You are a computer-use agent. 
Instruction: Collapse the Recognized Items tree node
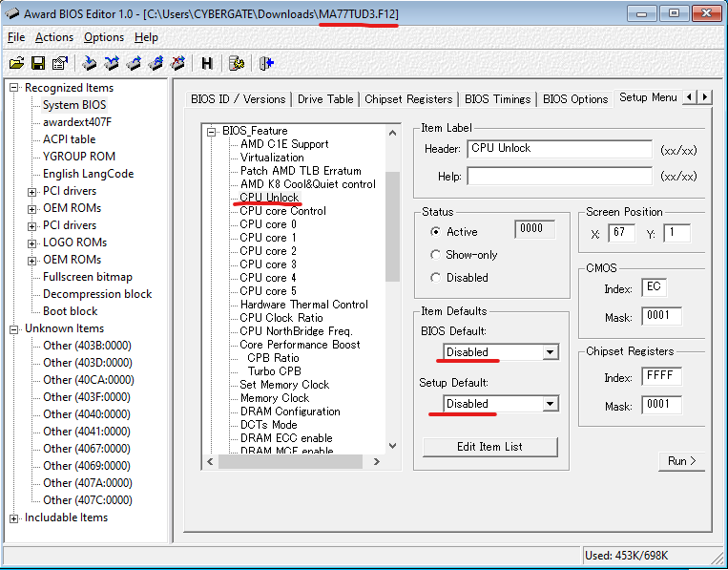click(x=14, y=88)
